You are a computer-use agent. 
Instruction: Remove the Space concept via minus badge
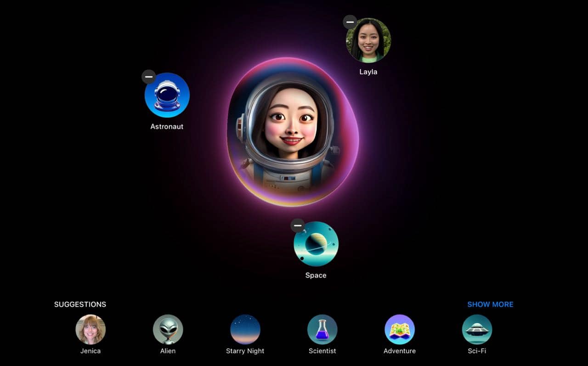(298, 225)
